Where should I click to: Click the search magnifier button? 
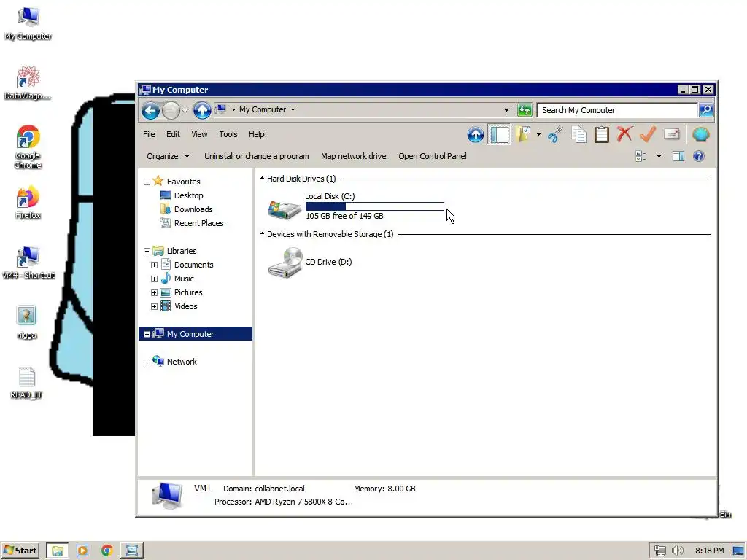[x=706, y=110]
